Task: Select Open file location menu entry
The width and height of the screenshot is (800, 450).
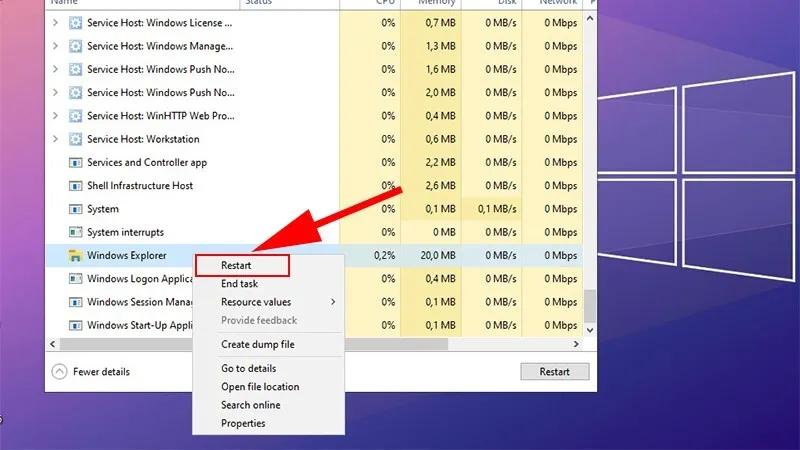Action: (x=268, y=387)
